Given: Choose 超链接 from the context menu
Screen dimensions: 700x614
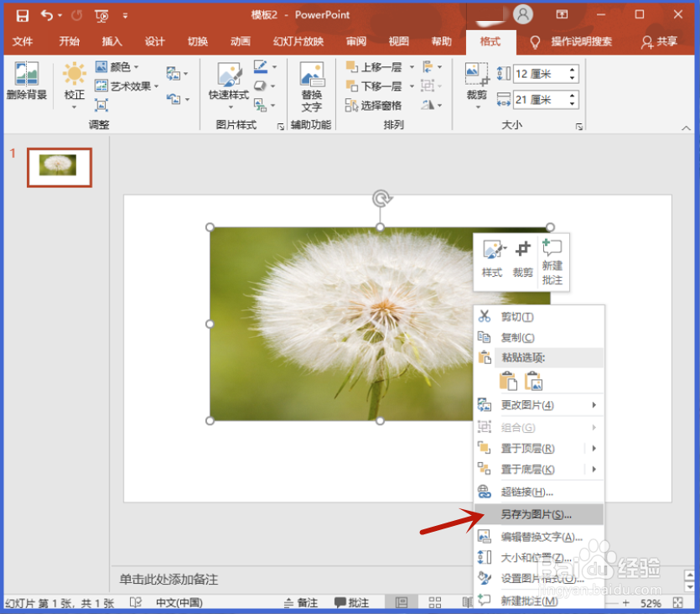Looking at the screenshot, I should tap(539, 492).
